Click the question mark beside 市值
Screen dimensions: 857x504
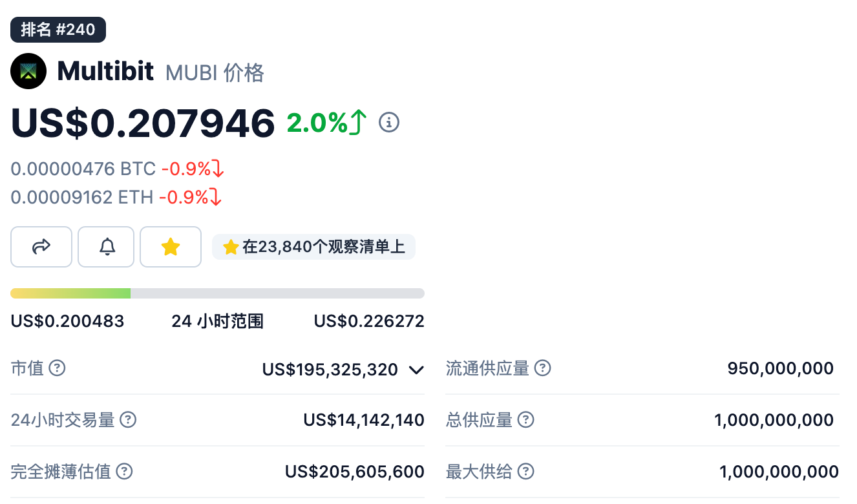[x=58, y=368]
